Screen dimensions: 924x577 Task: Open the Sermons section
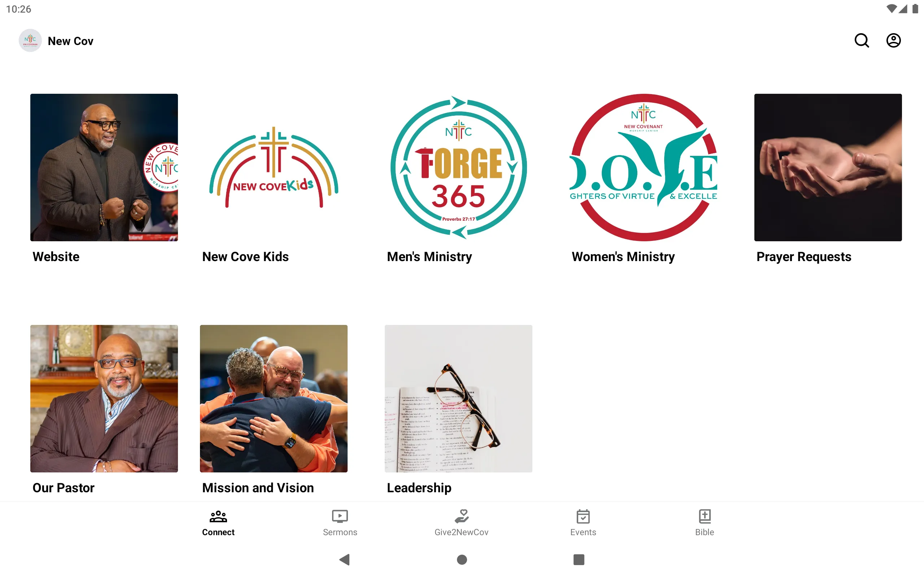pyautogui.click(x=340, y=522)
